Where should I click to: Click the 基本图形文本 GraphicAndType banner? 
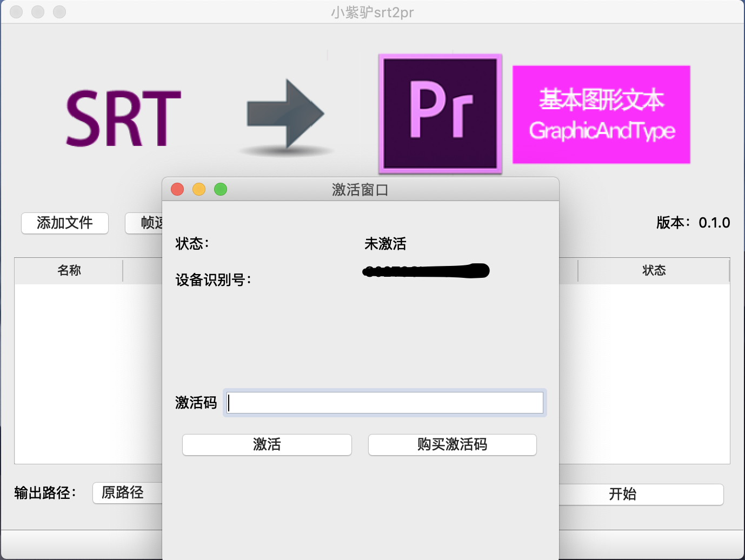click(x=601, y=115)
